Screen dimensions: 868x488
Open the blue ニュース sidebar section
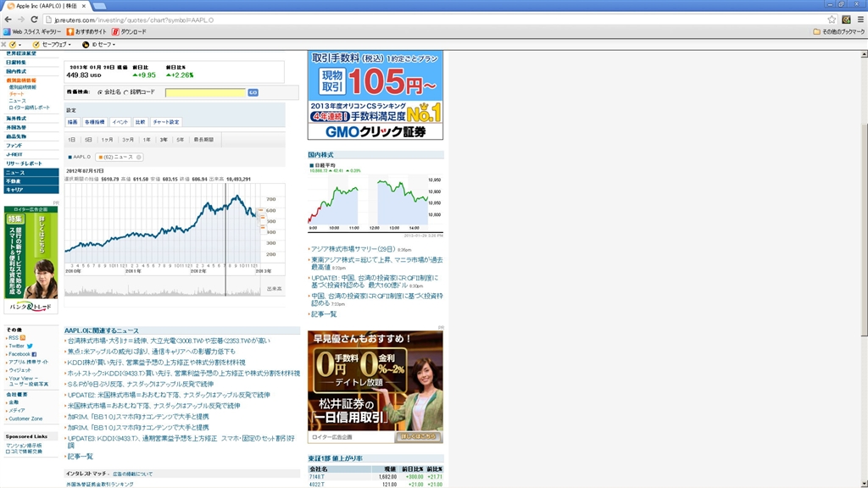(31, 173)
